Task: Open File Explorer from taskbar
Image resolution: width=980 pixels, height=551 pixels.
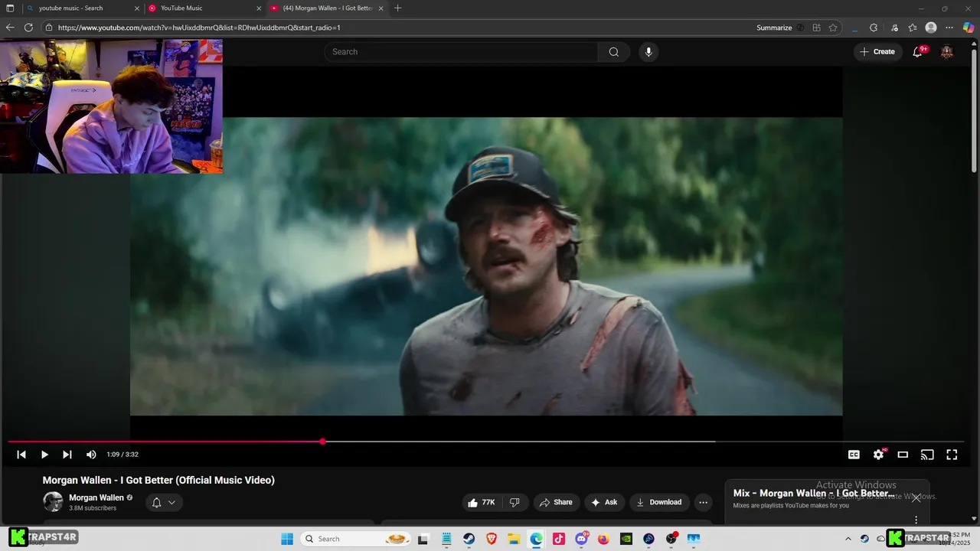Action: click(x=514, y=539)
